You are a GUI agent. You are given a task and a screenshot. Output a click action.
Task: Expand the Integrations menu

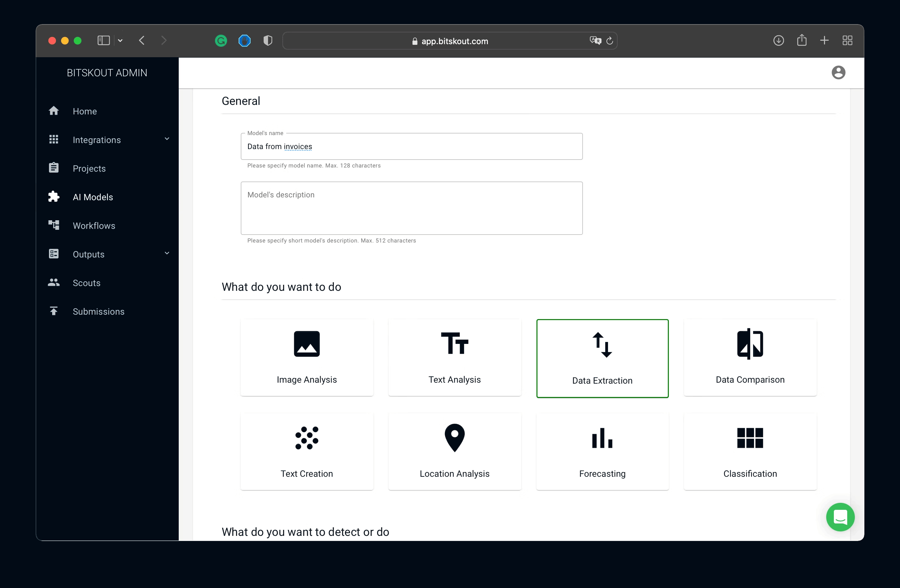96,140
